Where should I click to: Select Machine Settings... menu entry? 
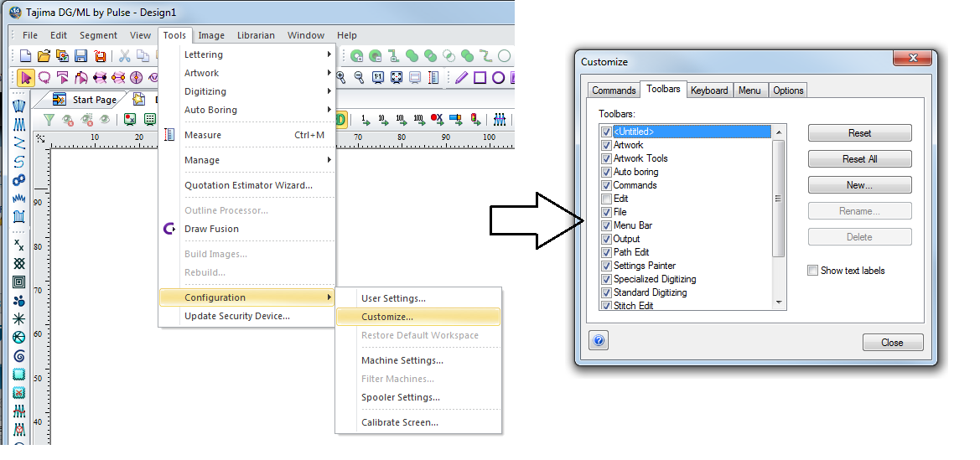click(x=418, y=360)
